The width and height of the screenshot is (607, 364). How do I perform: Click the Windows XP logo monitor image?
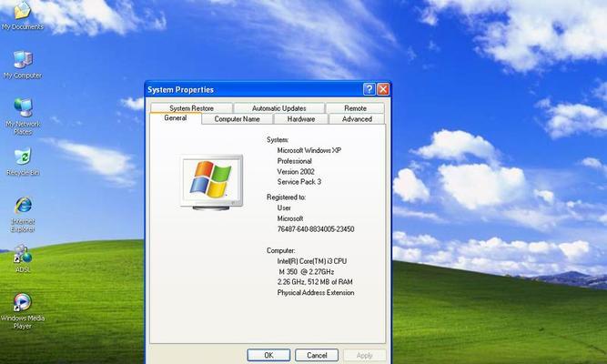[x=212, y=182]
